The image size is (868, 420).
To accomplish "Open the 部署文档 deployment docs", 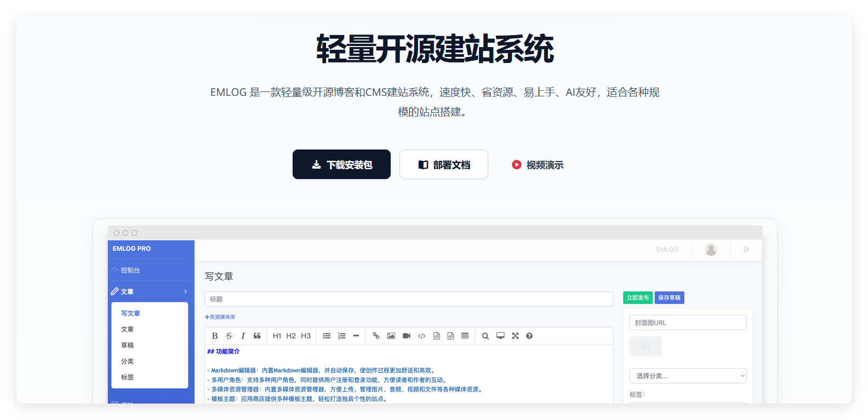I will click(444, 164).
